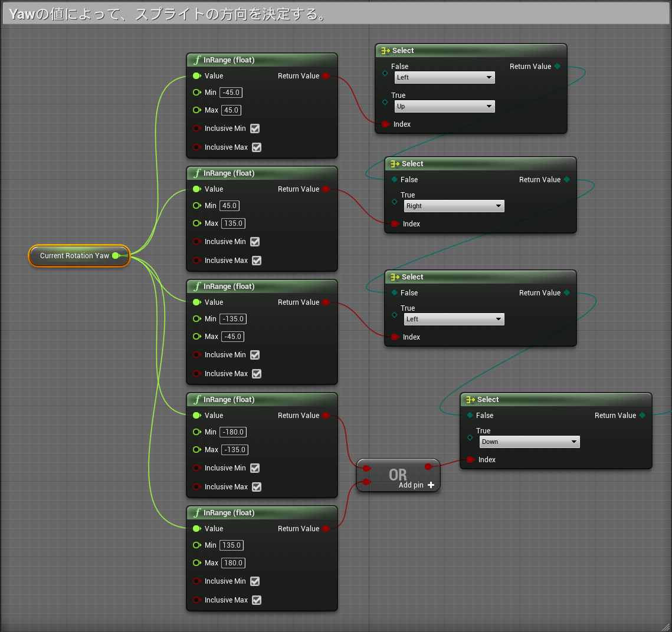The width and height of the screenshot is (672, 632).
Task: Click Index pin of Select node with Right option
Action: pyautogui.click(x=395, y=223)
